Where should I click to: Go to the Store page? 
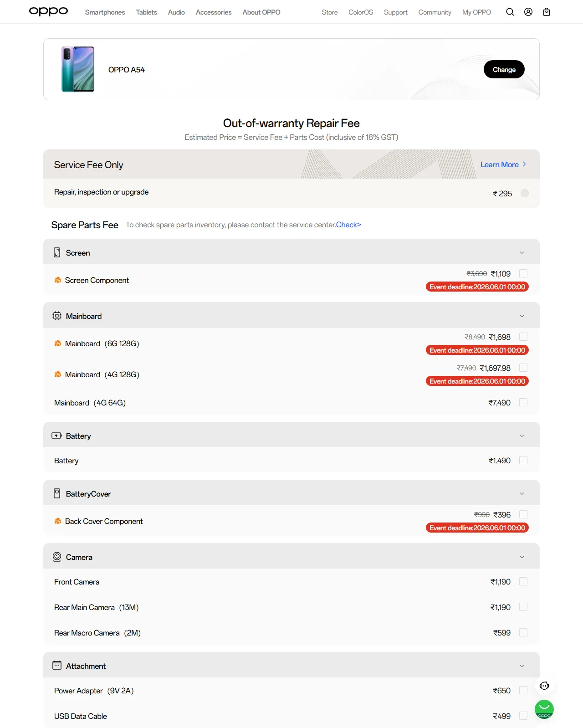click(330, 12)
